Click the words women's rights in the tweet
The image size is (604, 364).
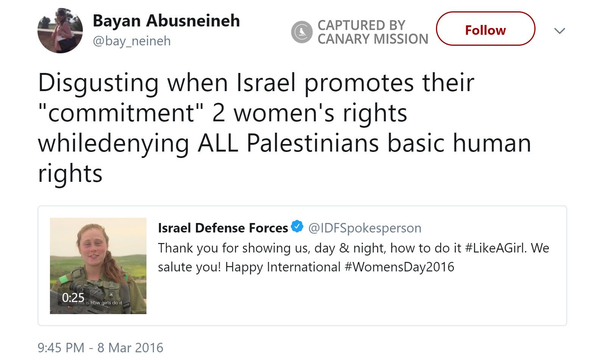coord(320,113)
